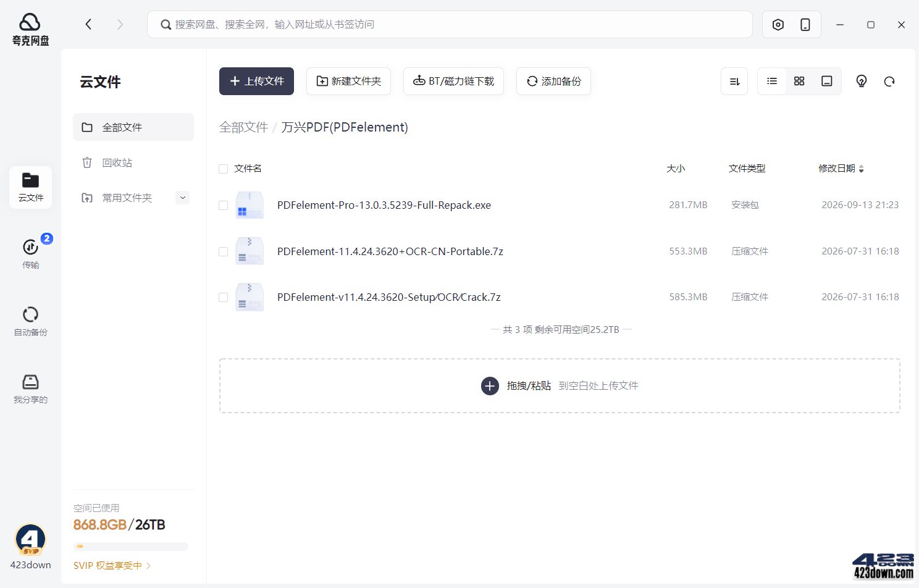The height and width of the screenshot is (588, 919).
Task: Click the 安装包 file type cell
Action: (x=745, y=205)
